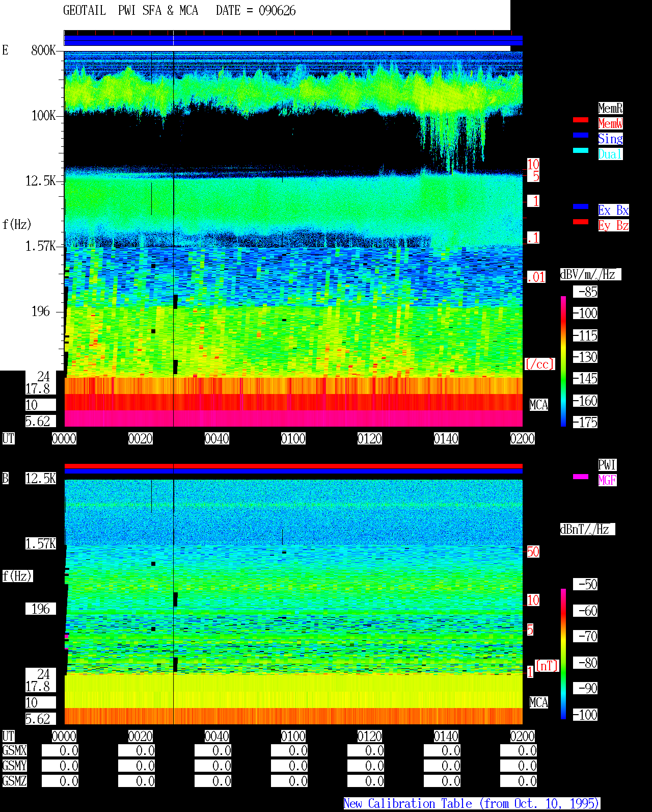Image resolution: width=652 pixels, height=812 pixels.
Task: Click the -85 color scale value
Action: (x=585, y=292)
